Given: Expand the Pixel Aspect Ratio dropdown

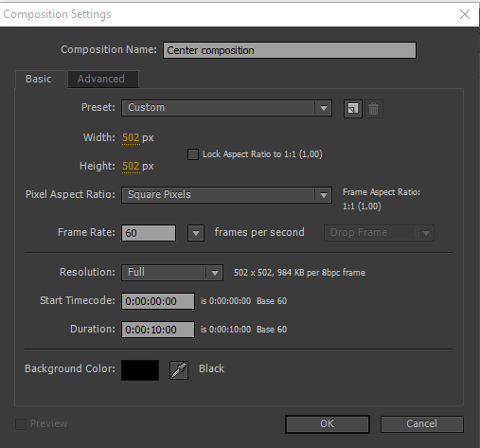Looking at the screenshot, I should [x=226, y=195].
